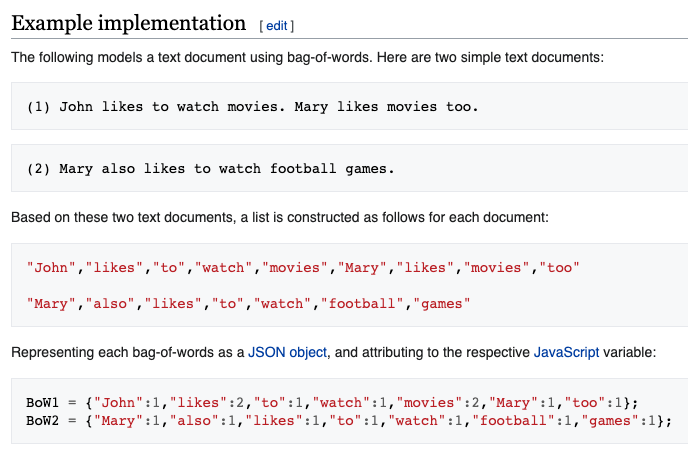Click the "also" token in second list
This screenshot has width=688, height=451.
[x=110, y=304]
